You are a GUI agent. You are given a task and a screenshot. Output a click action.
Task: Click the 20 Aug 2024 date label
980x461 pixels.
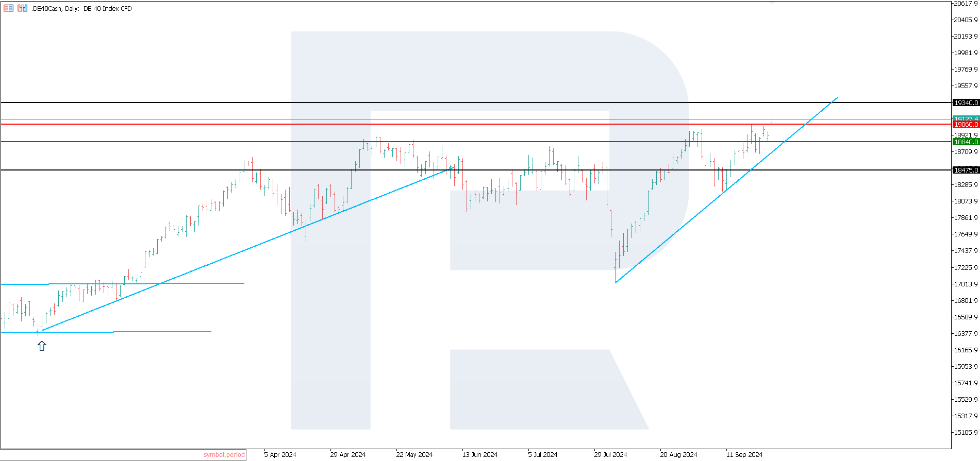click(678, 455)
